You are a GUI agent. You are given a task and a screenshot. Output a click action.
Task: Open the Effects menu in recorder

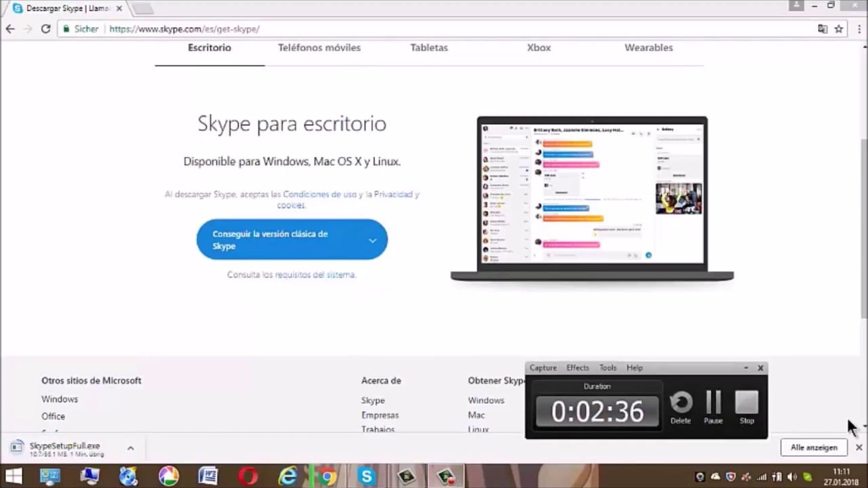(x=578, y=367)
